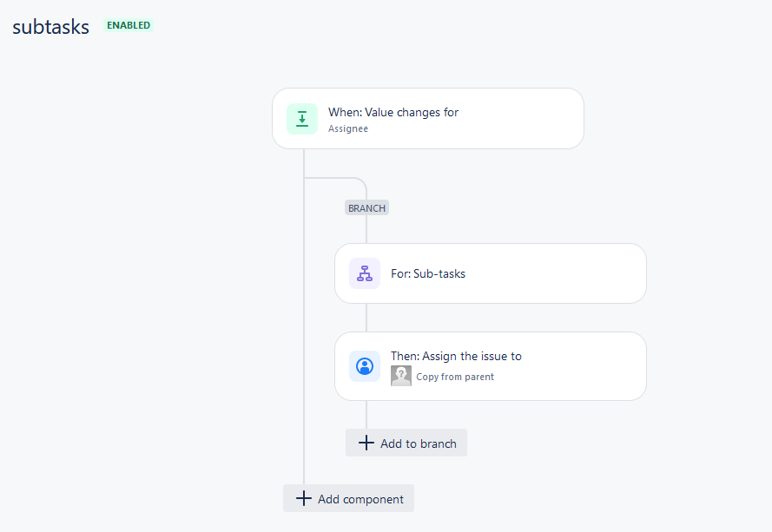Image resolution: width=772 pixels, height=532 pixels.
Task: Click the Copy from parent label
Action: tap(456, 376)
